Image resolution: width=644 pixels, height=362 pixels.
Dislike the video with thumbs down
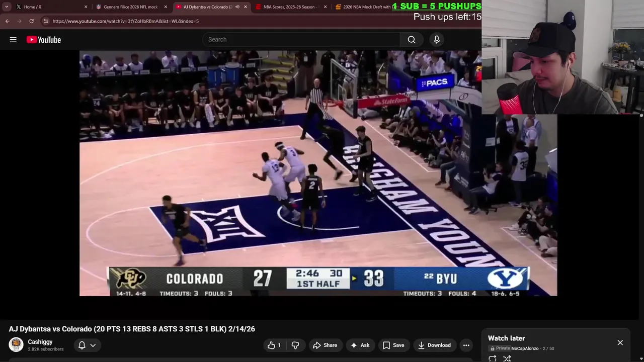click(295, 345)
